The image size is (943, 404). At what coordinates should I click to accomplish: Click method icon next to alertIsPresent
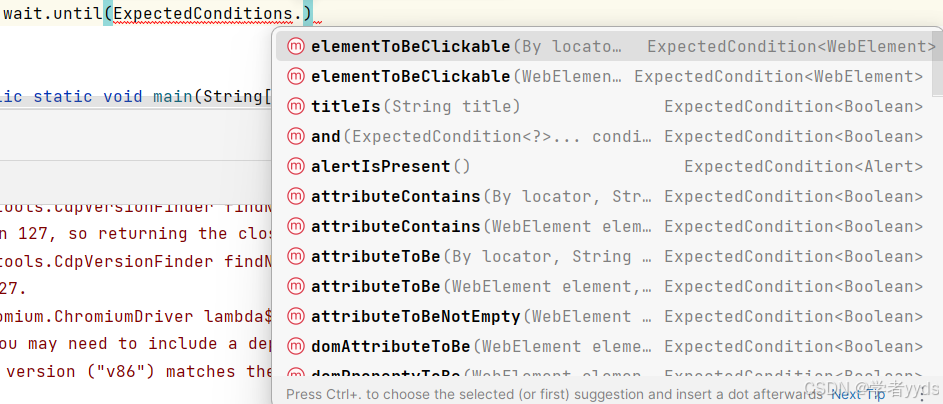pos(295,167)
